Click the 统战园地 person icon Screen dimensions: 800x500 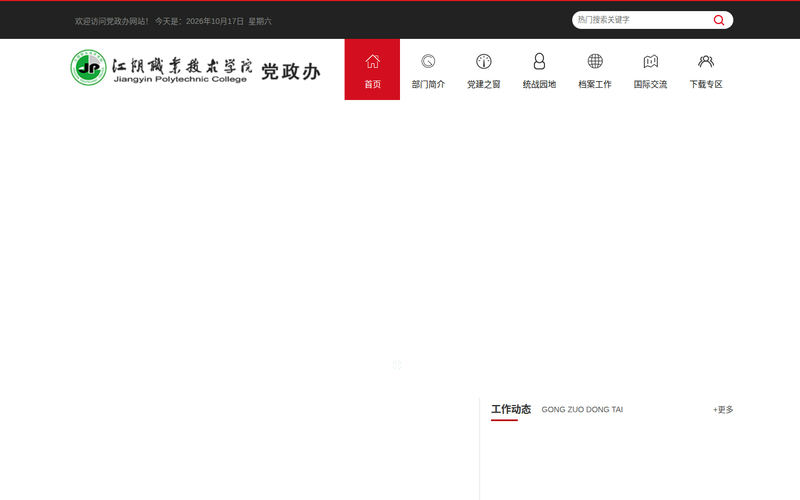pyautogui.click(x=539, y=61)
